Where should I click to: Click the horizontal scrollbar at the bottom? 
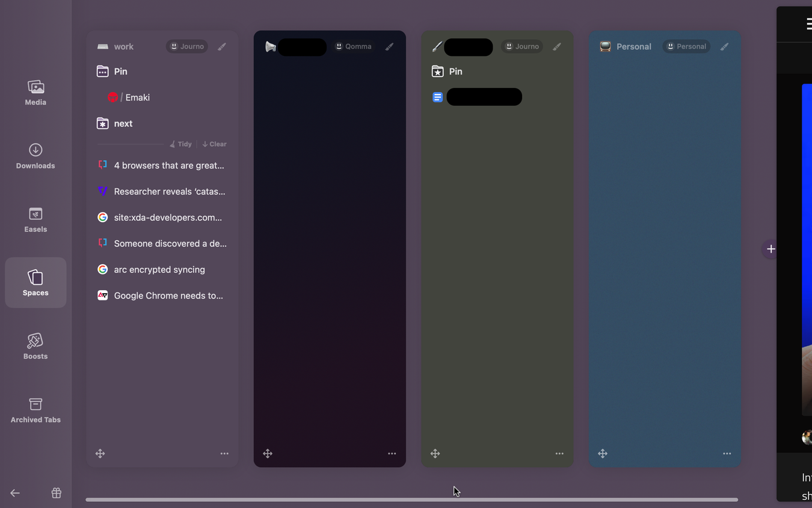tap(411, 500)
